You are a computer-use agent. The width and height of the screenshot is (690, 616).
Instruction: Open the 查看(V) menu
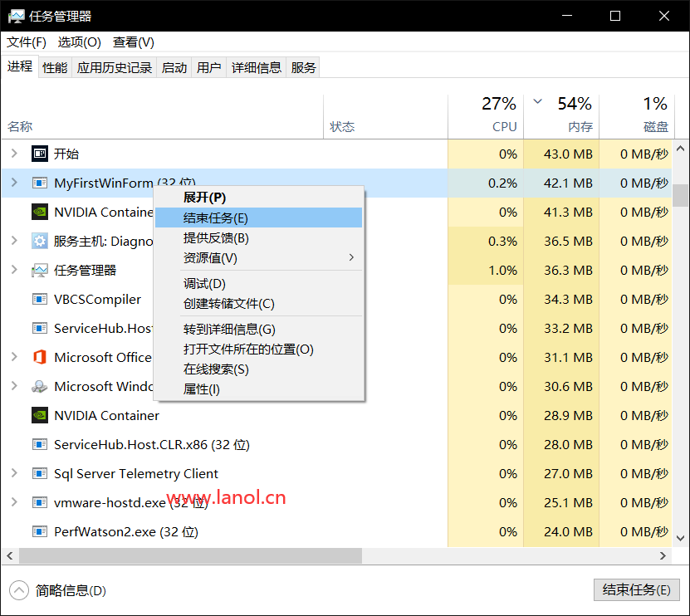134,42
